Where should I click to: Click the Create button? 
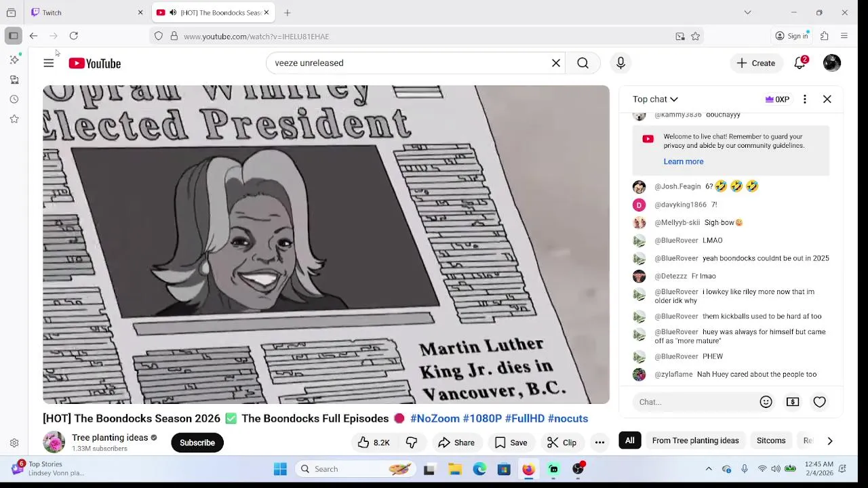point(756,63)
